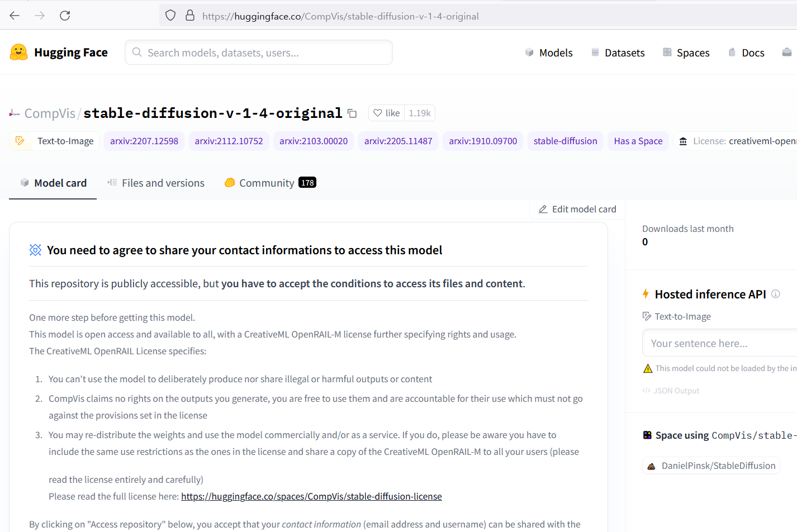The height and width of the screenshot is (532, 797).
Task: Click the info icon beside Hosted inference API
Action: coord(776,294)
